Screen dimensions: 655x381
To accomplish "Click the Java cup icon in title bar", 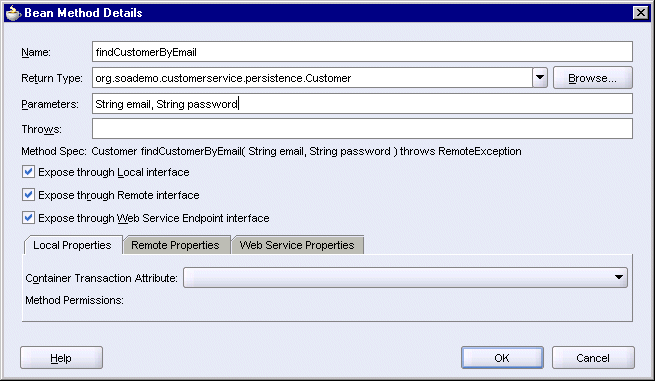I will pyautogui.click(x=13, y=13).
